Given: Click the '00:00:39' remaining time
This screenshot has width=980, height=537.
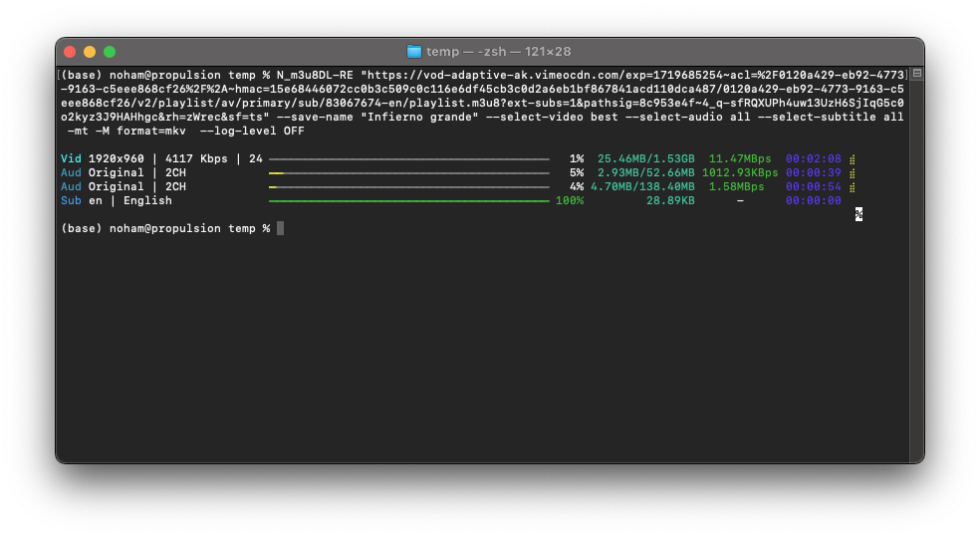Looking at the screenshot, I should point(813,172).
